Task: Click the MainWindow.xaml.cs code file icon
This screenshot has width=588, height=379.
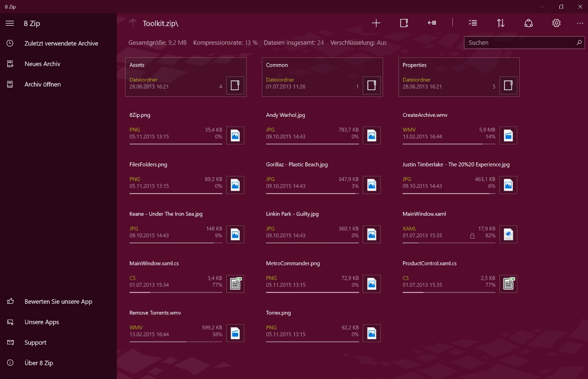Action: point(235,284)
